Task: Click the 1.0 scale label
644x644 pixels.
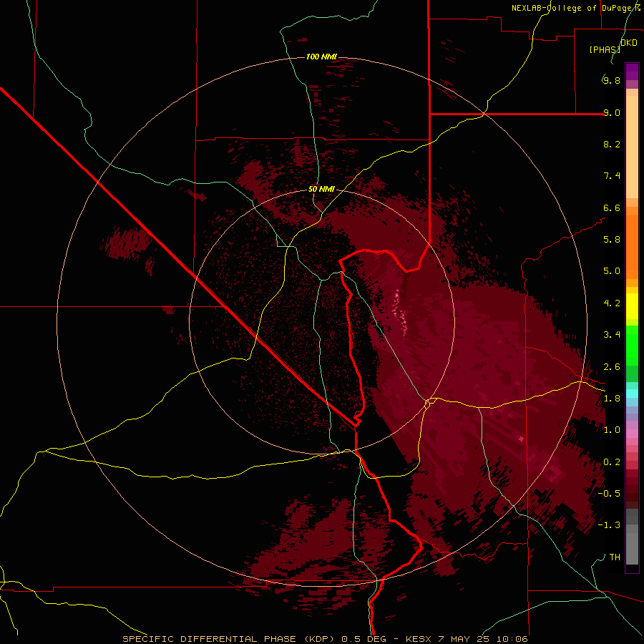Action: (612, 430)
